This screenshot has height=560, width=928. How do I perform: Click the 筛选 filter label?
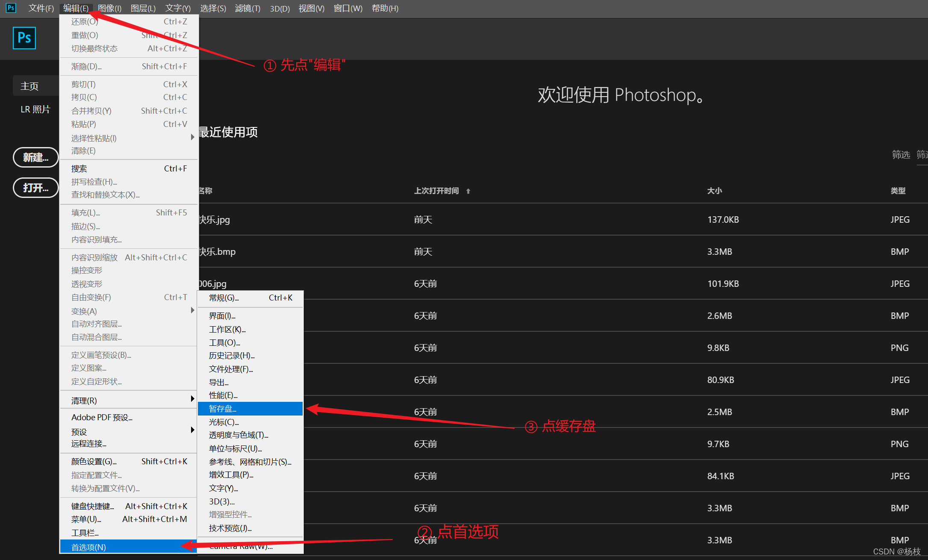tap(901, 154)
